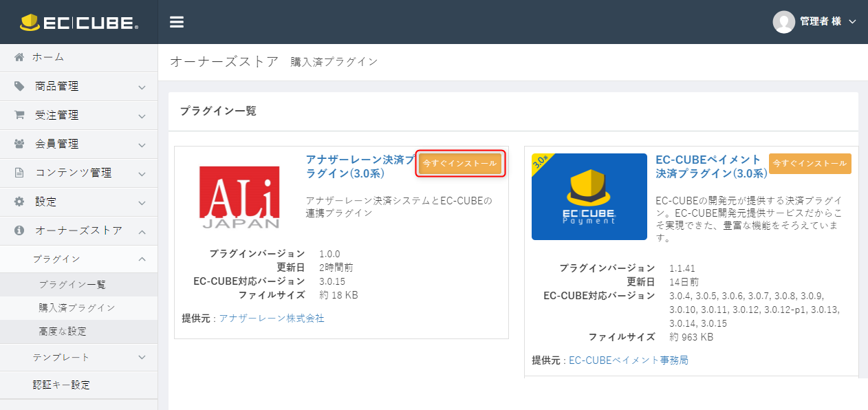
Task: Click the home icon beside ホーム
Action: [x=19, y=57]
